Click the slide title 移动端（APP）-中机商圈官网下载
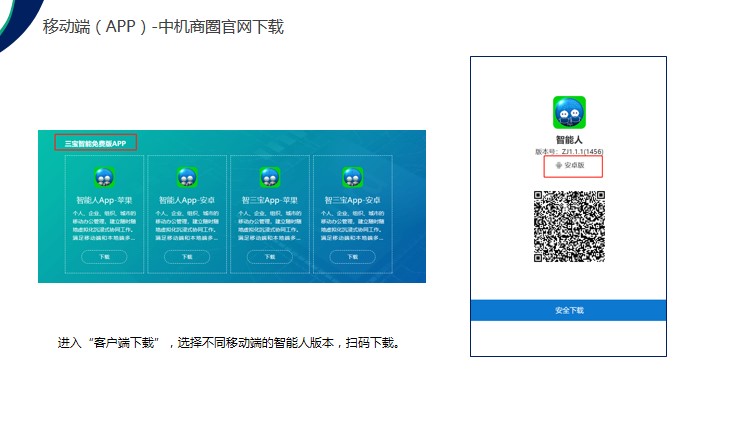This screenshot has height=422, width=750. [163, 26]
